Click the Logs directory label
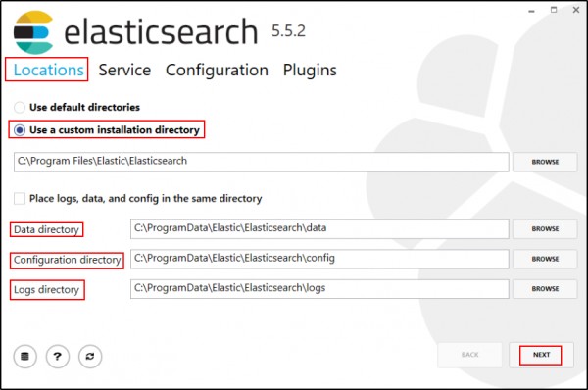This screenshot has height=390, width=588. click(x=46, y=290)
